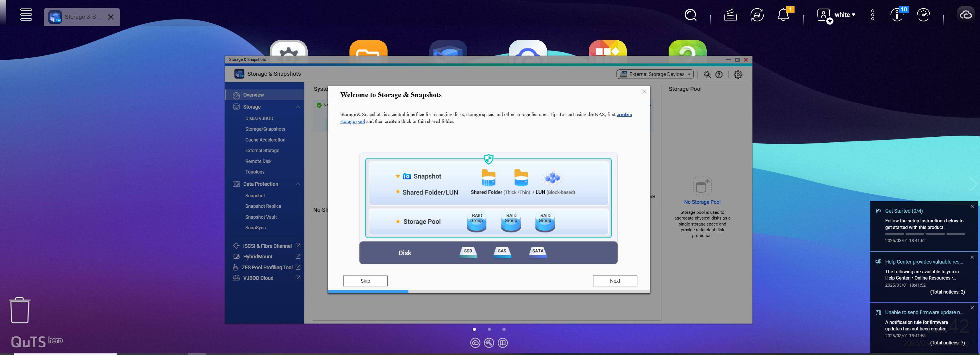This screenshot has width=980, height=355.
Task: Dismiss the firmware update notification
Action: (972, 308)
